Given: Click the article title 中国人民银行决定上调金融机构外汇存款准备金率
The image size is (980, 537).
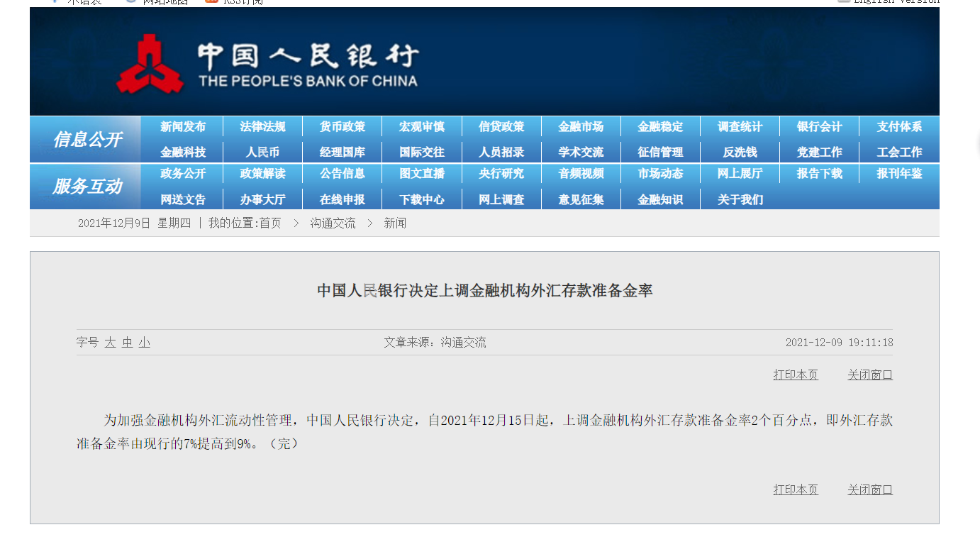Looking at the screenshot, I should [x=484, y=290].
